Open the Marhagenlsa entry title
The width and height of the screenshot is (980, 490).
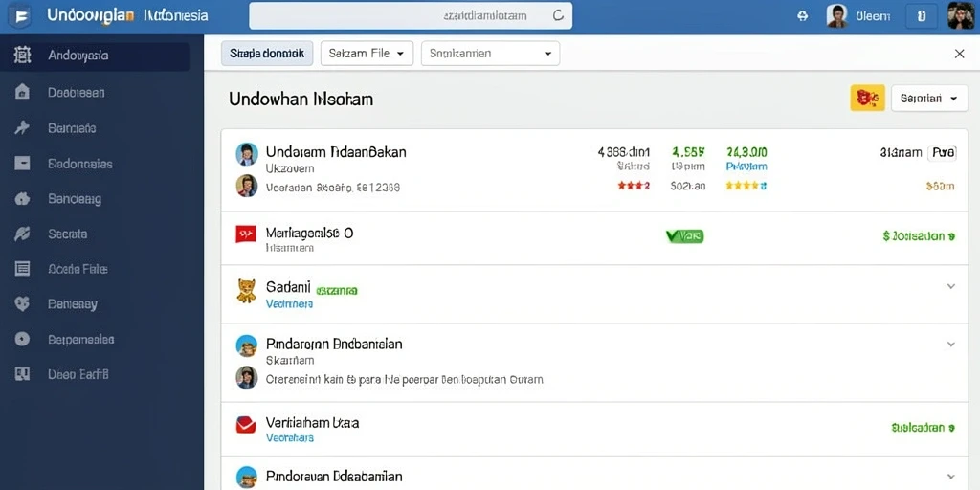point(309,234)
